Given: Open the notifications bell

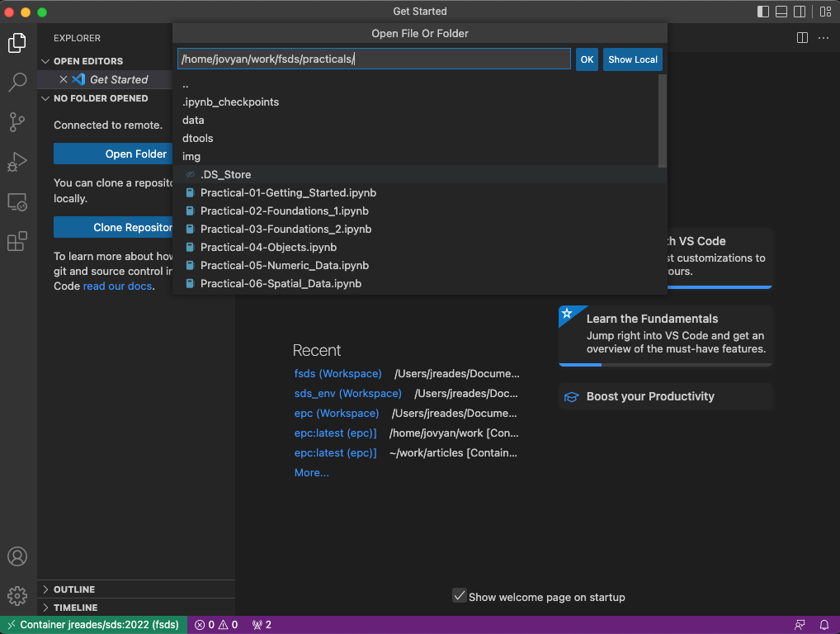Looking at the screenshot, I should point(824,625).
